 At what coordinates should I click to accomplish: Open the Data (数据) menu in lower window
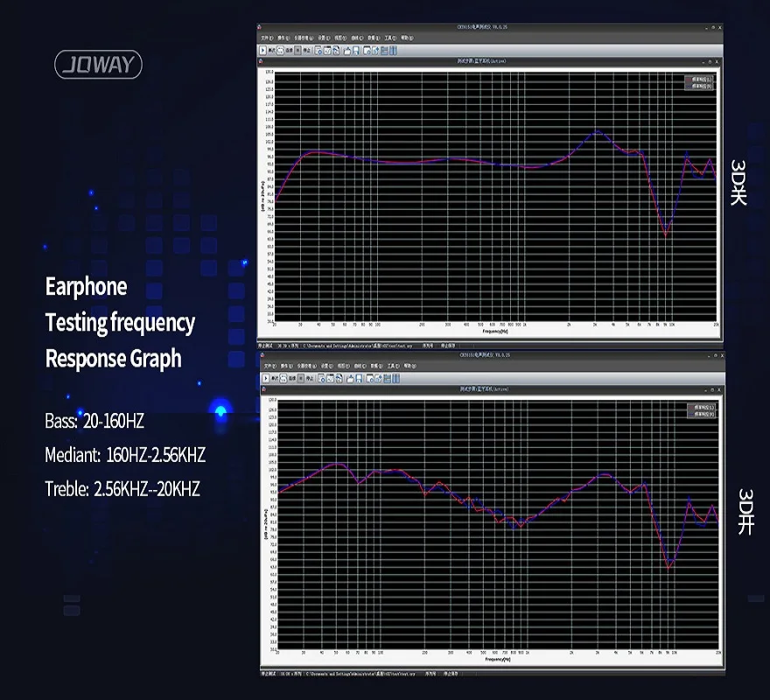pyautogui.click(x=376, y=366)
